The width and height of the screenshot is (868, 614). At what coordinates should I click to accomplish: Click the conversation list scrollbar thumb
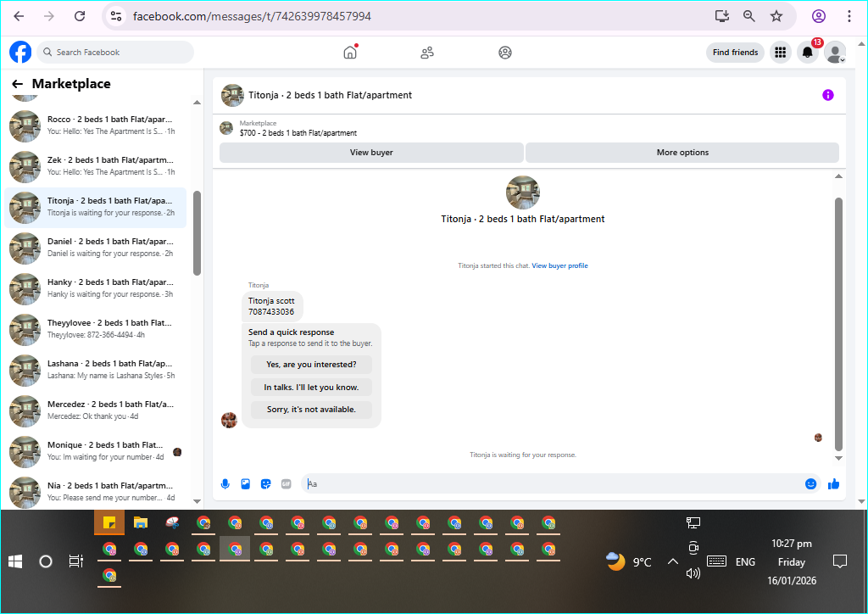click(197, 232)
